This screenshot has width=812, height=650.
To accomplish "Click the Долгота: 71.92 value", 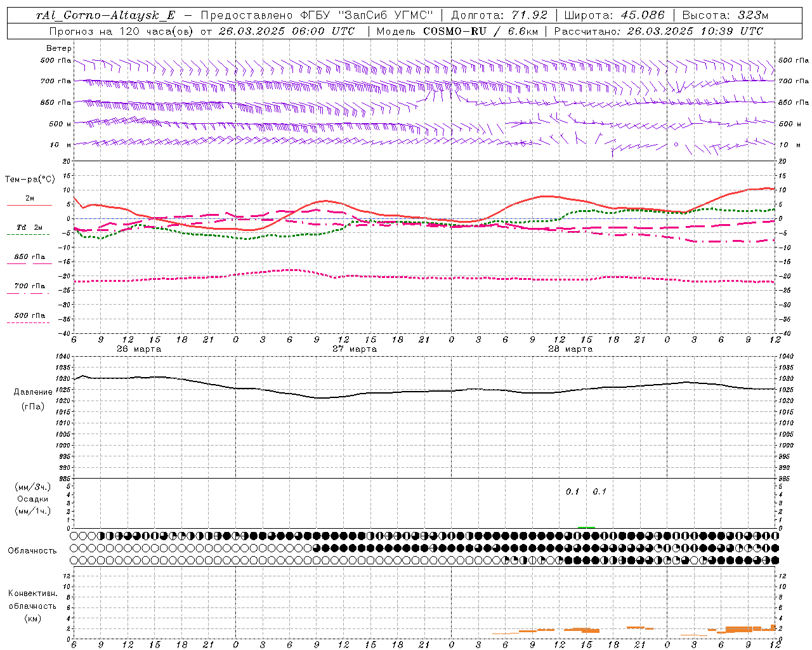I will pos(499,16).
